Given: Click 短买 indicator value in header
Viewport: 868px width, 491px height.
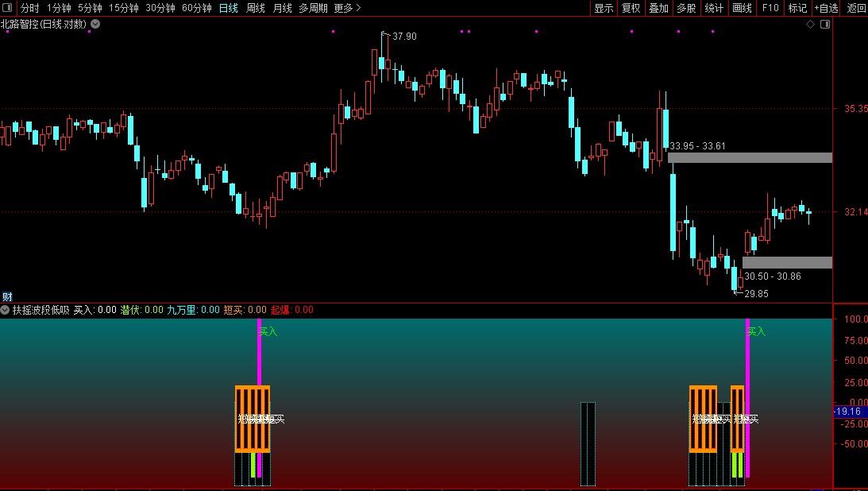Looking at the screenshot, I should (x=245, y=310).
